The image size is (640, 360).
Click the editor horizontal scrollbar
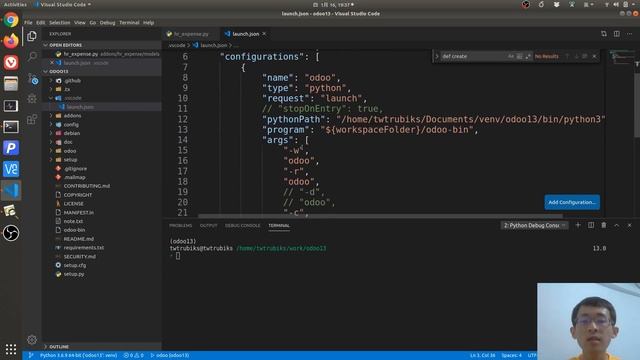[x=380, y=216]
